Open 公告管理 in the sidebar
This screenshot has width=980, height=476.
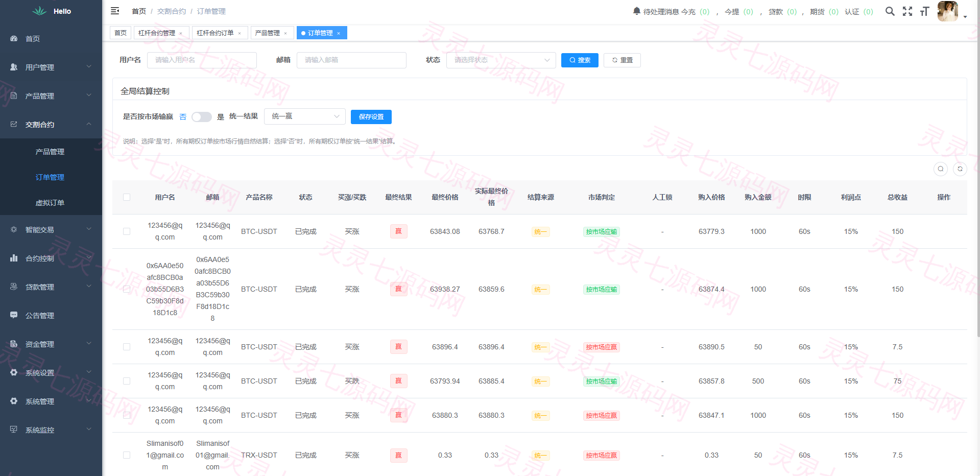coord(51,316)
